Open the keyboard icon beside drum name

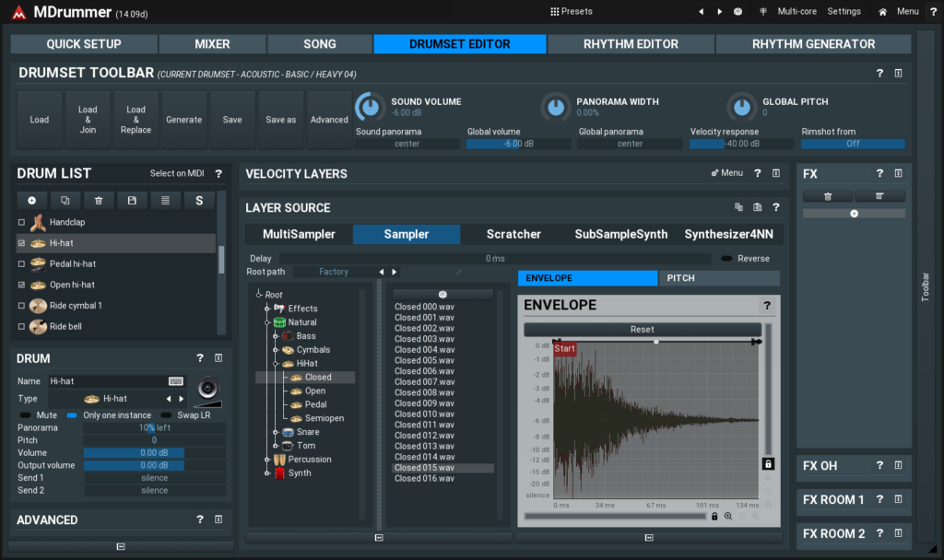pyautogui.click(x=175, y=381)
